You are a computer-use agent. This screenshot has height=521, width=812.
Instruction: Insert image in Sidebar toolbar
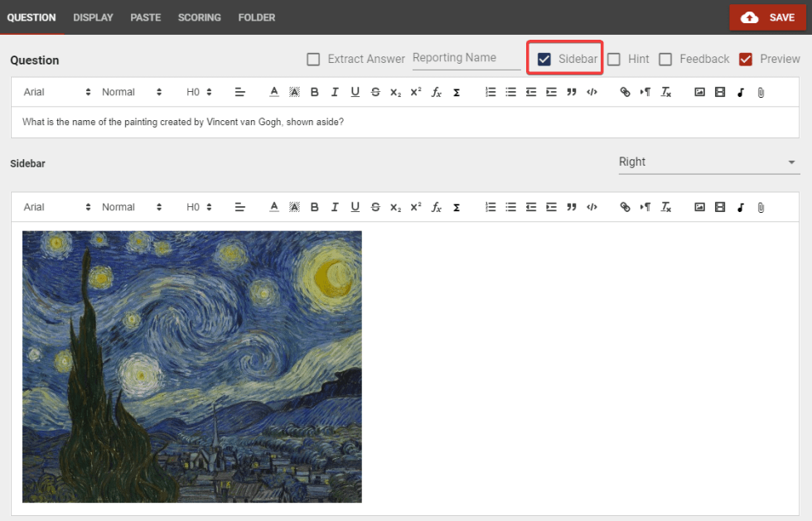coord(699,207)
